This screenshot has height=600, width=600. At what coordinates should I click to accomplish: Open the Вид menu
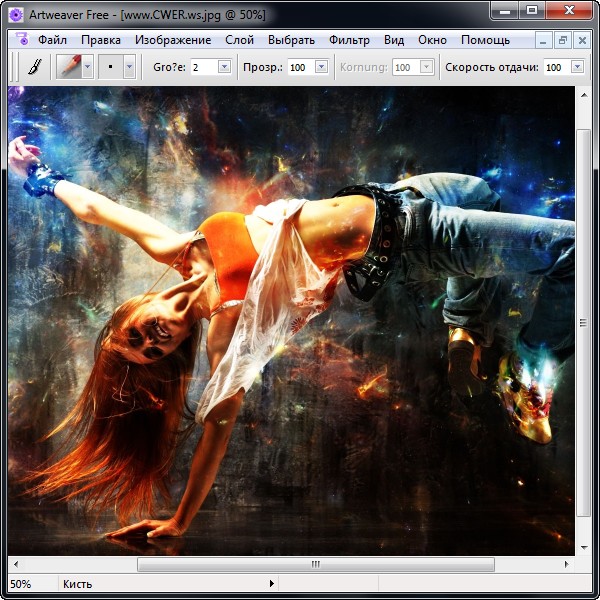click(394, 40)
